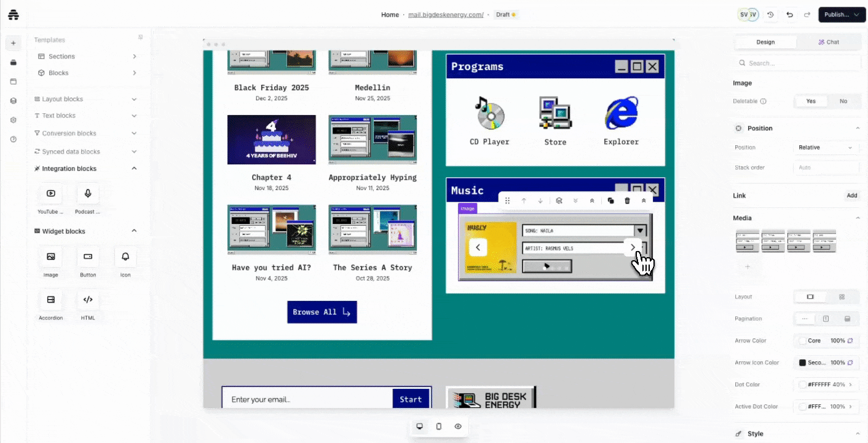This screenshot has width=868, height=443.
Task: Open the settings gear in the left rail
Action: click(x=14, y=120)
